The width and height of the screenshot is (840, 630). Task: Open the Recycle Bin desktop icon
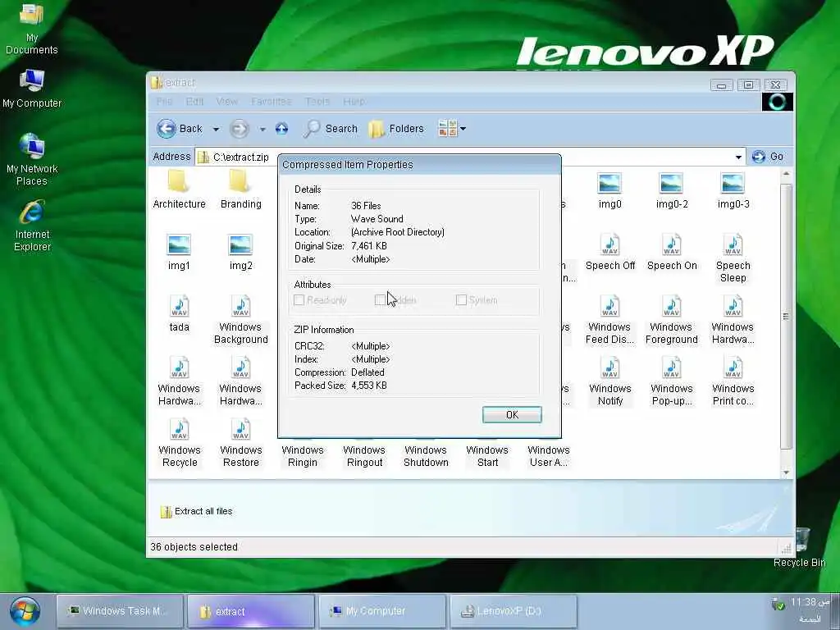point(800,547)
